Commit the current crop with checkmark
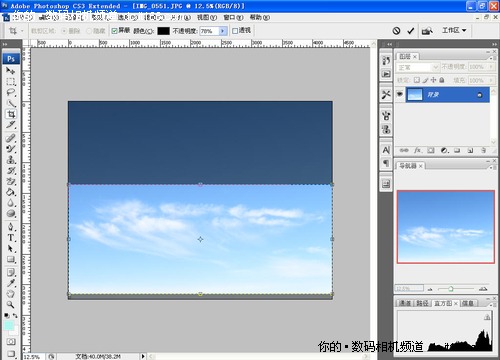 click(x=411, y=31)
